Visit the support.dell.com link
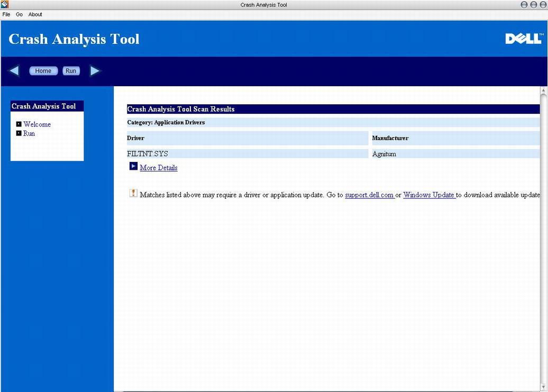Image resolution: width=548 pixels, height=392 pixels. click(370, 195)
